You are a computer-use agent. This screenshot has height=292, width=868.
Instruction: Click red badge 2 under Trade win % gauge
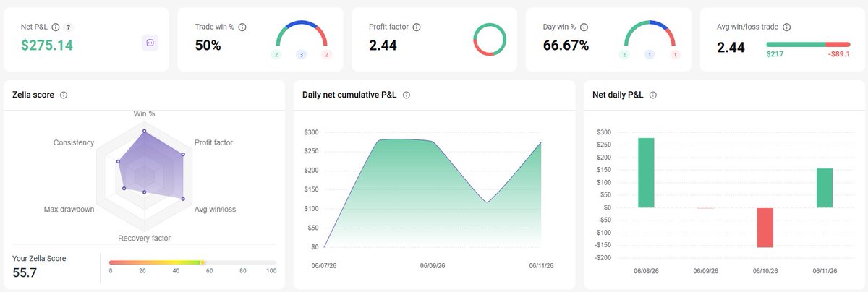point(326,55)
